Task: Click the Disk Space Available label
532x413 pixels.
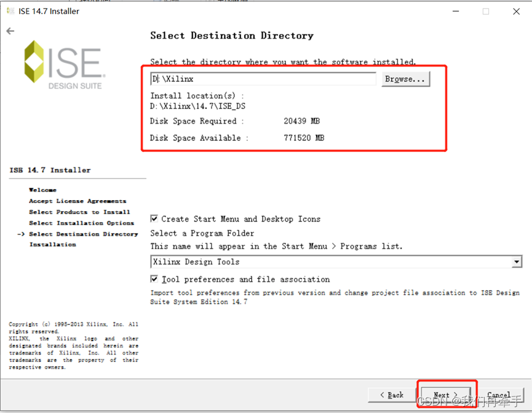Action: 199,137
